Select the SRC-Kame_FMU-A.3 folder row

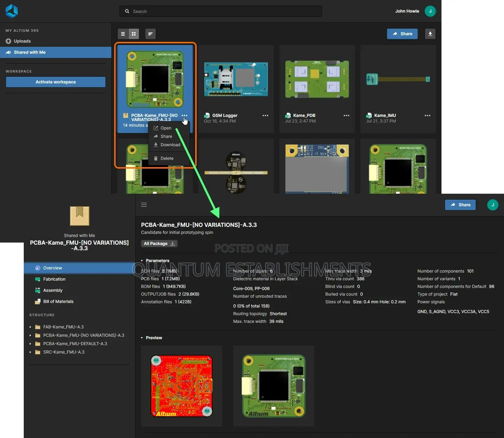coord(80,352)
